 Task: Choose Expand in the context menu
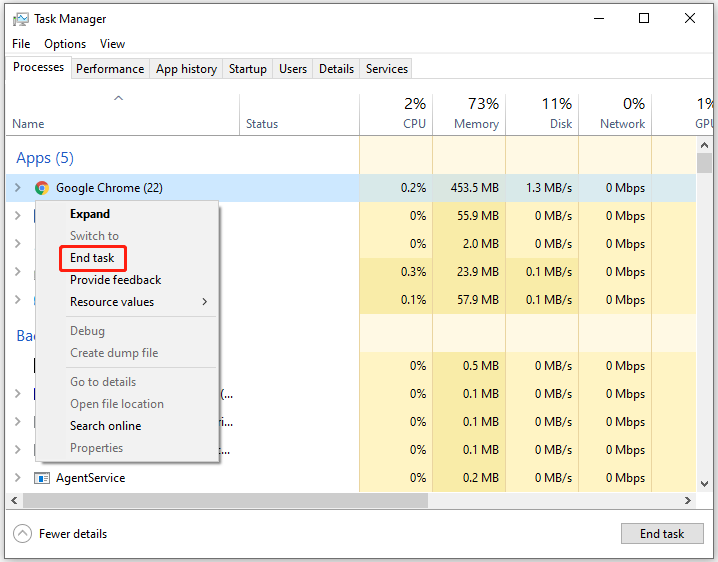click(x=90, y=214)
